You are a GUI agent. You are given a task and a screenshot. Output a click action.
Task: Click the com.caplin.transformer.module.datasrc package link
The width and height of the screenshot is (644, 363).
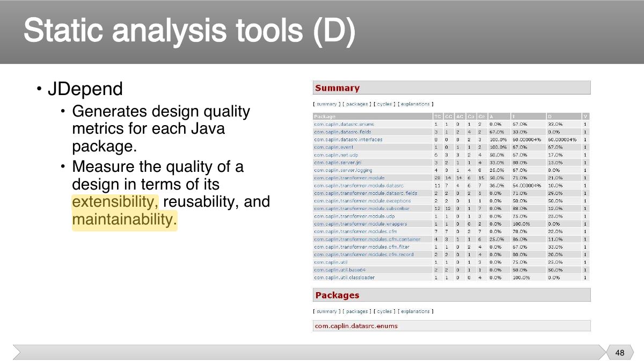pos(358,185)
